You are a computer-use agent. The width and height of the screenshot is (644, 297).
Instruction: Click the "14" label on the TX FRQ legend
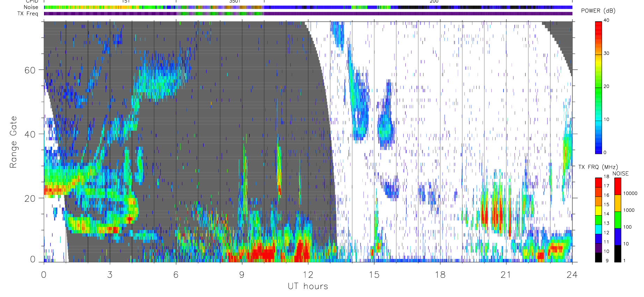(606, 214)
